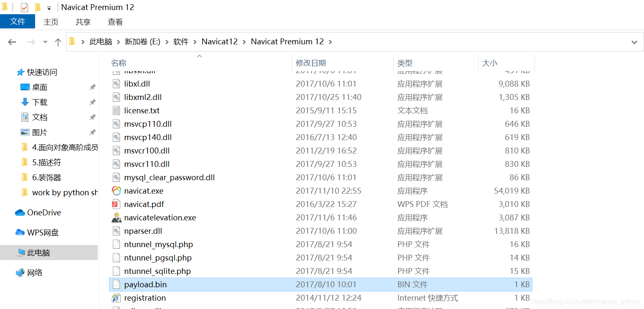Expand the chevron after 新加卷 (E:) breadcrumb
Screen dimensions: 644x309
tap(167, 42)
